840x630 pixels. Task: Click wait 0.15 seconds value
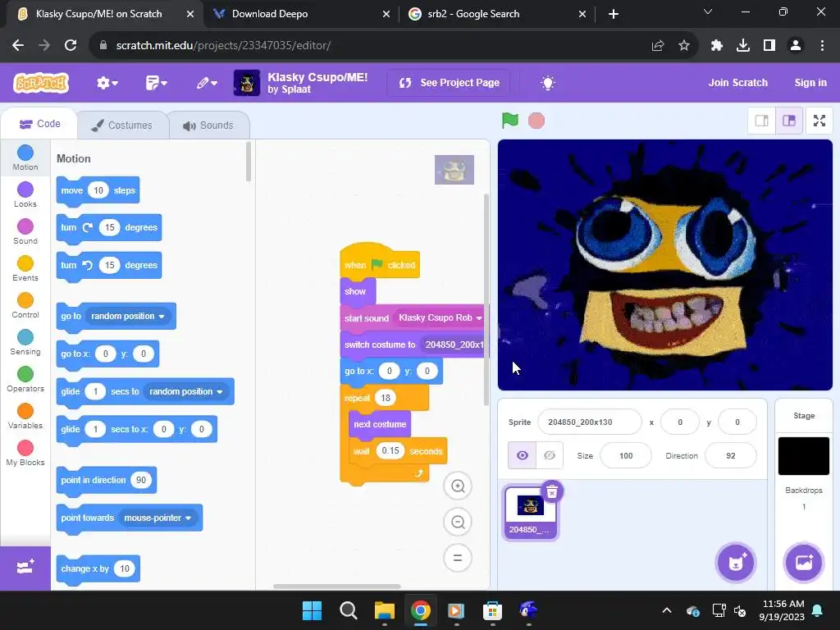pos(390,450)
